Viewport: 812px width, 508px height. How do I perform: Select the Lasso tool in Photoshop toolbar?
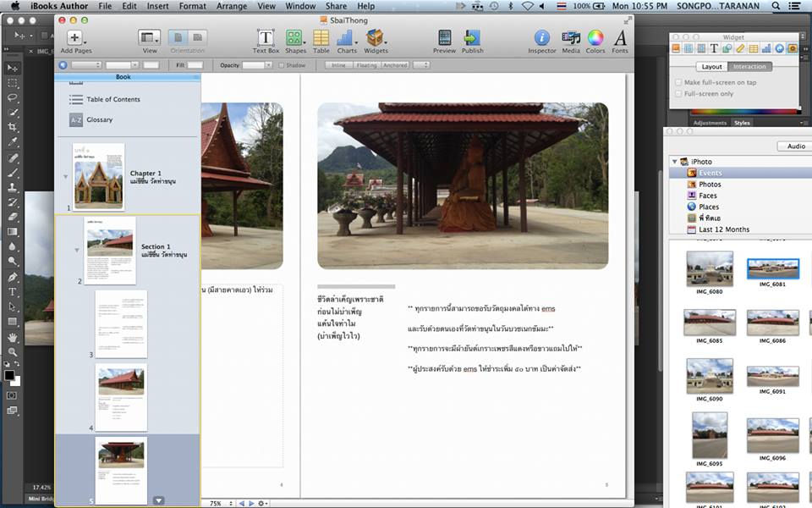pyautogui.click(x=13, y=98)
